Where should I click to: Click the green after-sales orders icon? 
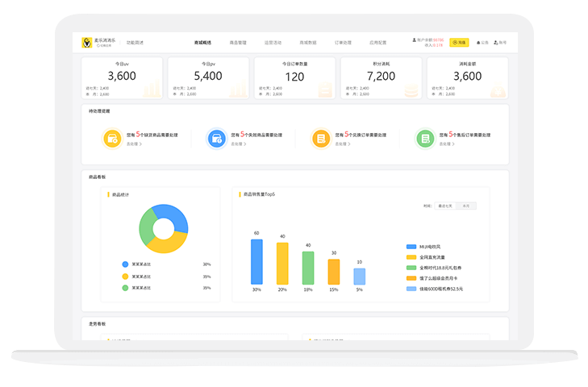tap(425, 139)
